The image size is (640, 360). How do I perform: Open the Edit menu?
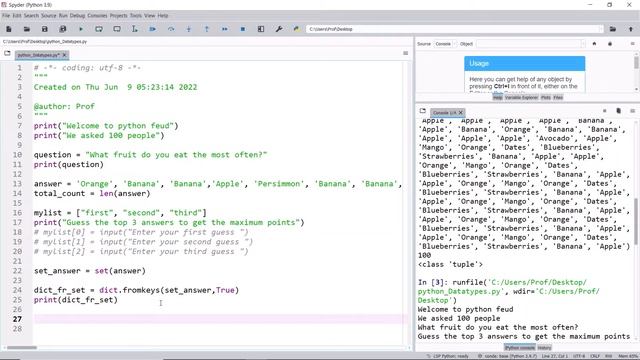pyautogui.click(x=17, y=16)
